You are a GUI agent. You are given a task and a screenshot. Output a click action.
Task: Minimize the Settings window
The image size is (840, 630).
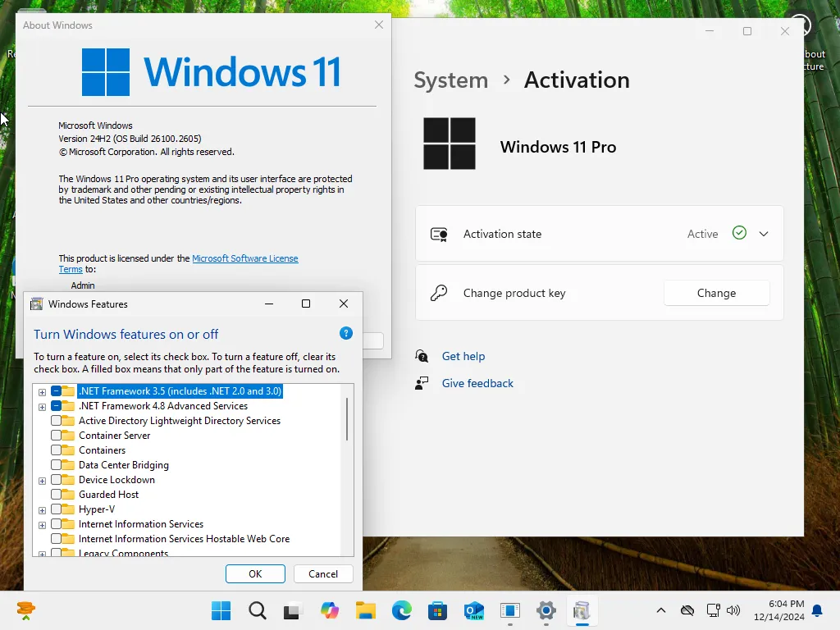[x=710, y=31]
